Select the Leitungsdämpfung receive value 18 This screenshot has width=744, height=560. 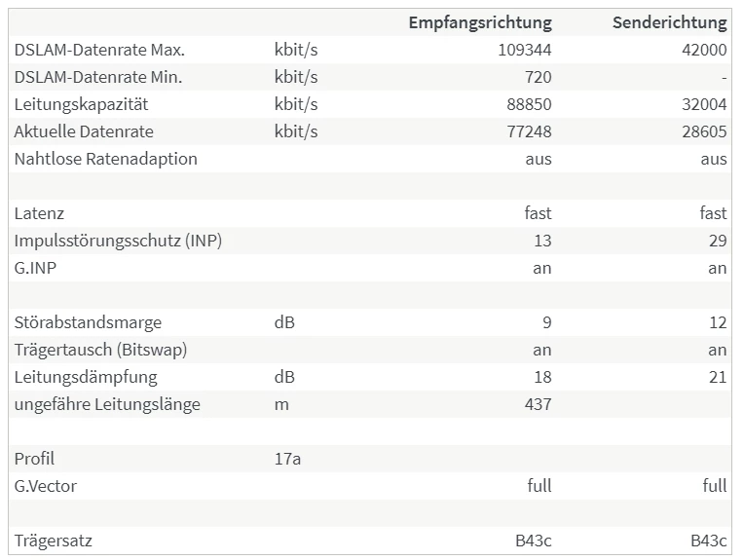pos(542,377)
